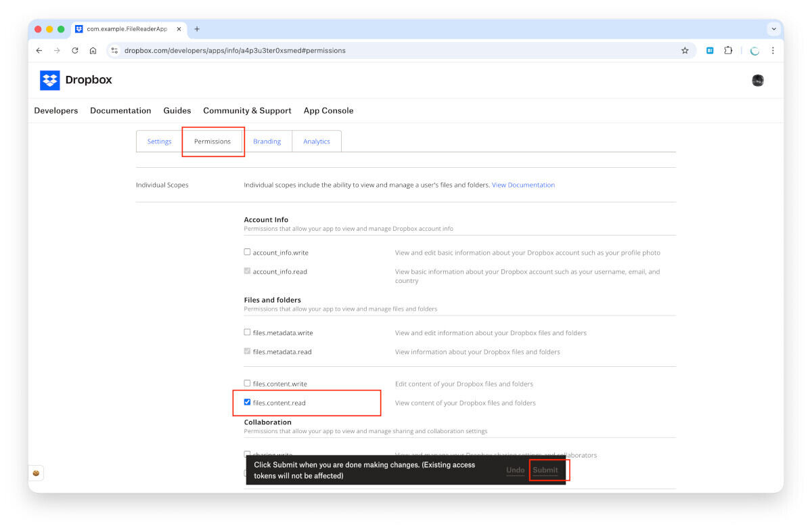Click Submit to save changes
The image size is (812, 530).
coord(545,470)
